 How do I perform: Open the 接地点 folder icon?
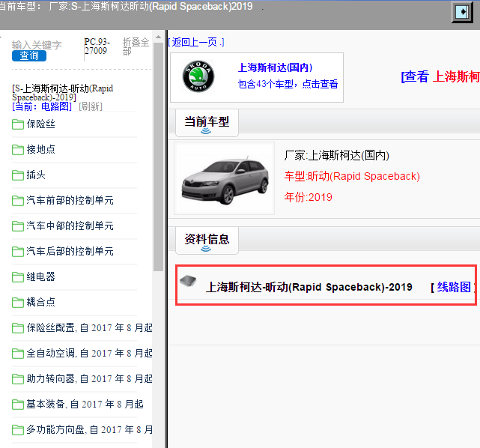coord(18,150)
